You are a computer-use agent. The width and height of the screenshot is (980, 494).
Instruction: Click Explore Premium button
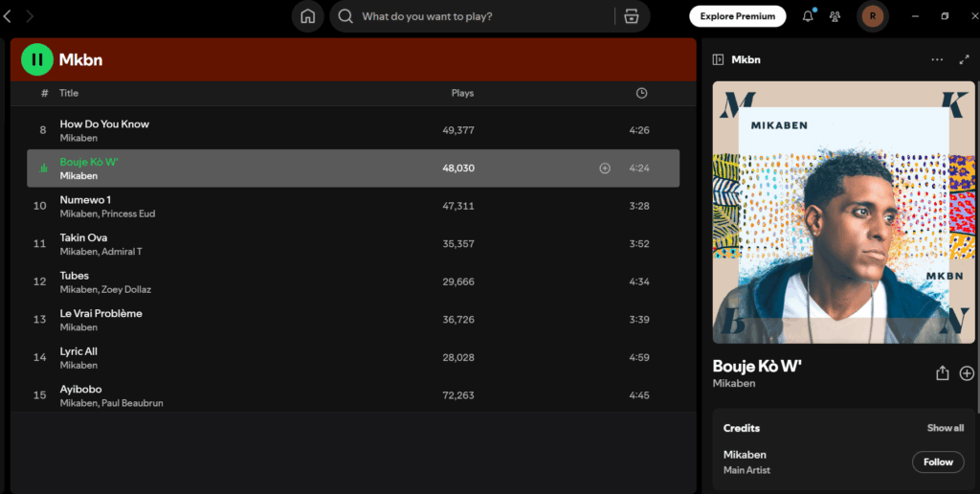pyautogui.click(x=738, y=16)
